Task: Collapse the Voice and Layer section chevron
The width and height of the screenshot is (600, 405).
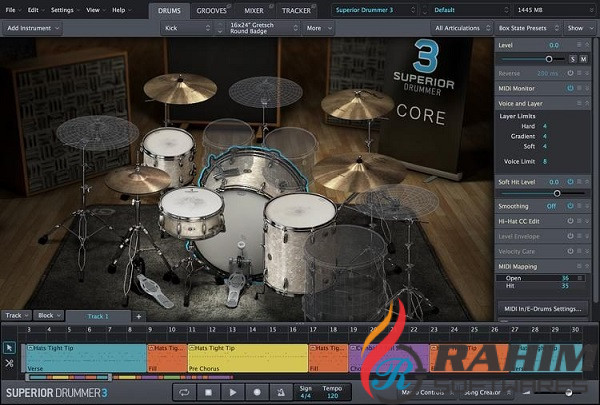Action: click(587, 103)
